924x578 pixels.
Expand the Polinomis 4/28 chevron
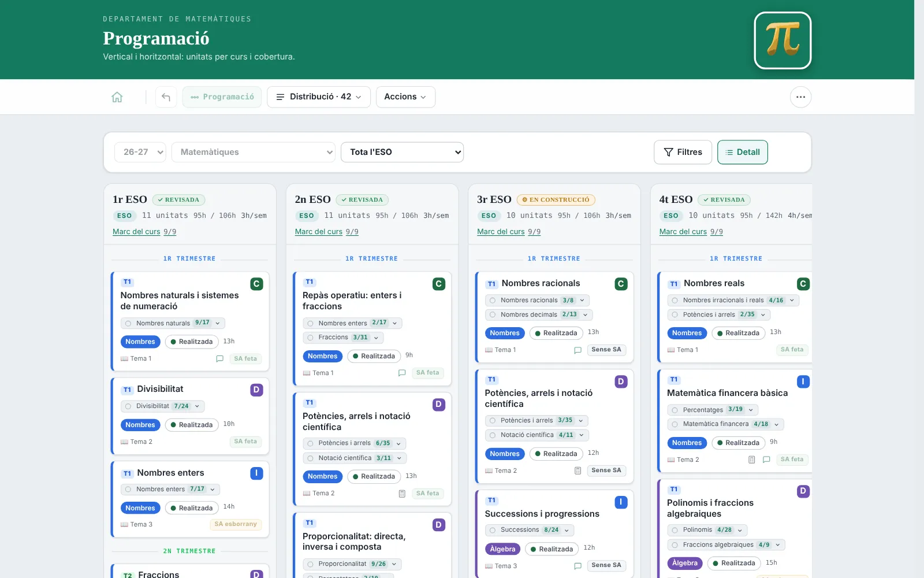pyautogui.click(x=740, y=530)
